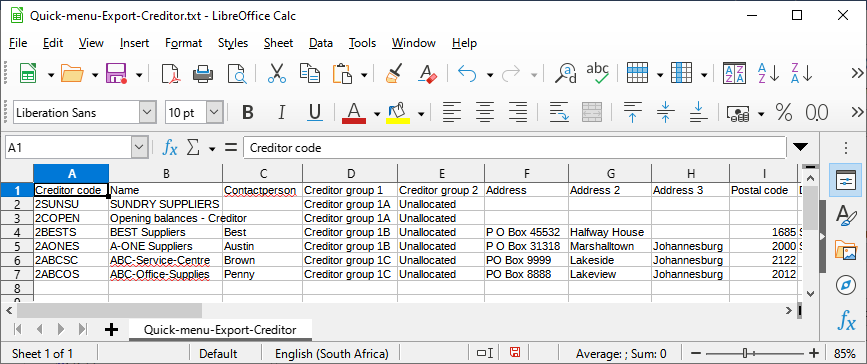The width and height of the screenshot is (867, 364).
Task: Open sidebar Gallery panel
Action: pyautogui.click(x=845, y=250)
